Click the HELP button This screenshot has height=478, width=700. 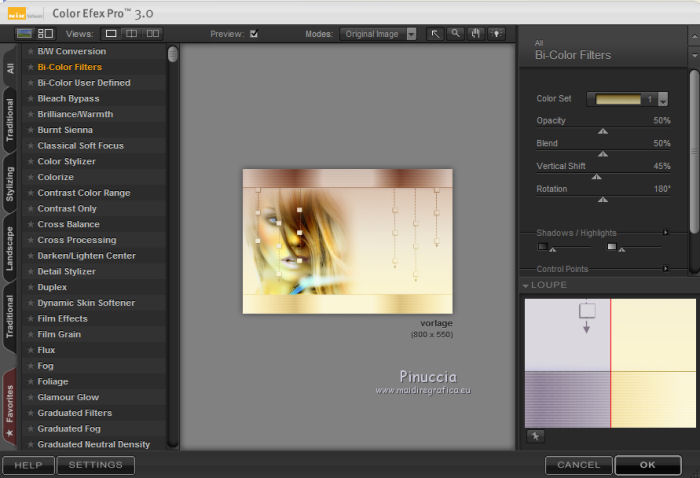tap(28, 465)
